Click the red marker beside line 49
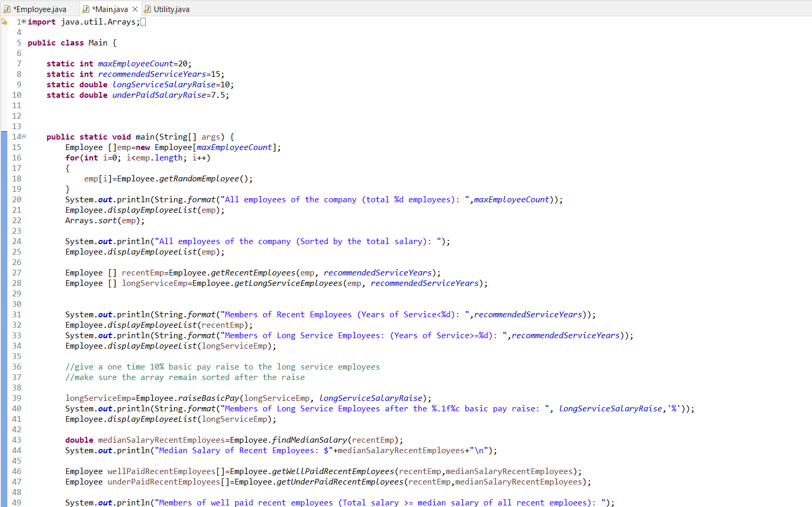This screenshot has width=812, height=507. click(4, 502)
